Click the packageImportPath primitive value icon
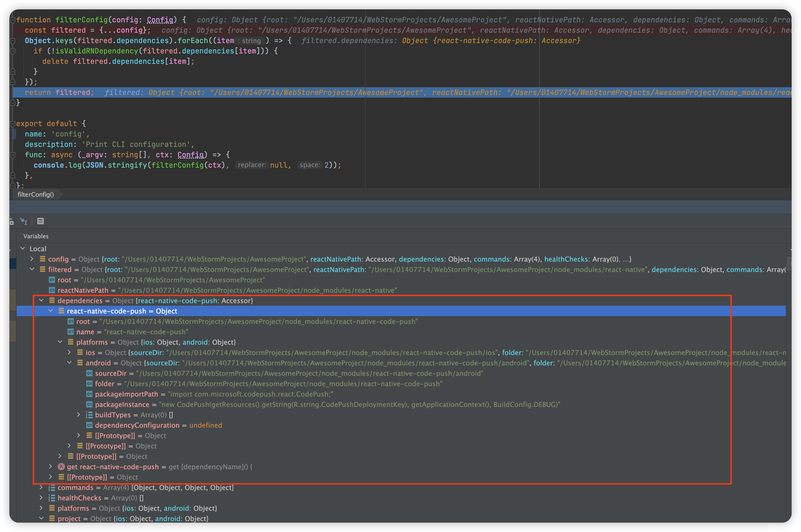Screen dimensions: 801x532 pyautogui.click(x=89, y=394)
